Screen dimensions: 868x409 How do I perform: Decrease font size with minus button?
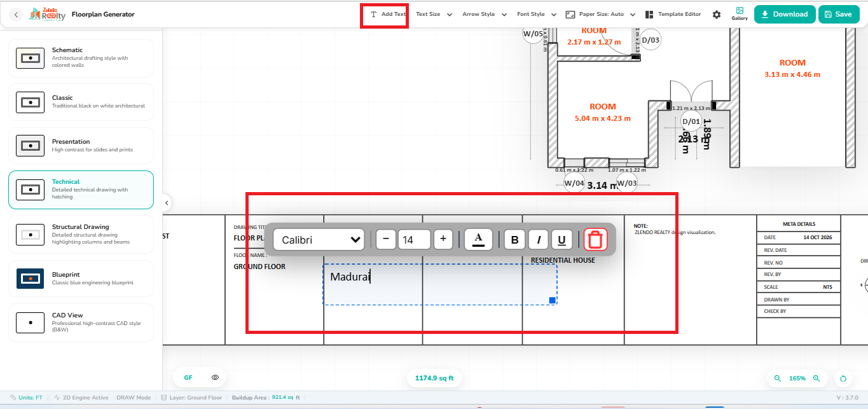pos(385,240)
